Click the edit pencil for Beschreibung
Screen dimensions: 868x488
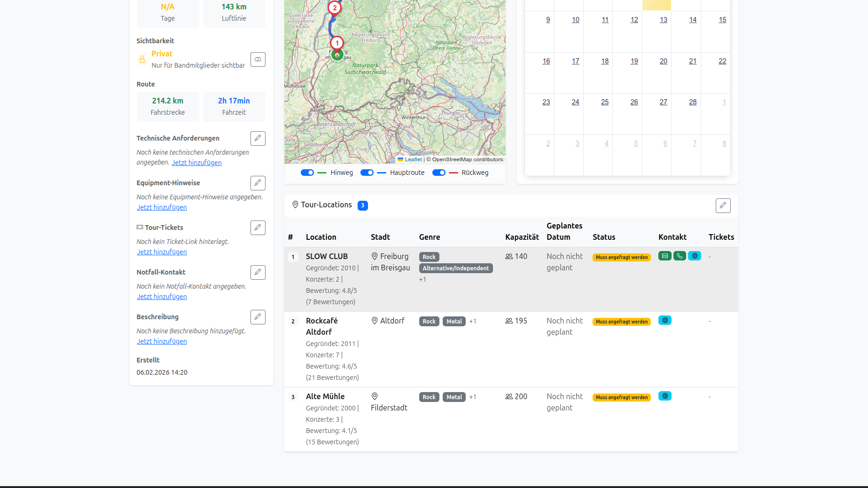click(258, 317)
